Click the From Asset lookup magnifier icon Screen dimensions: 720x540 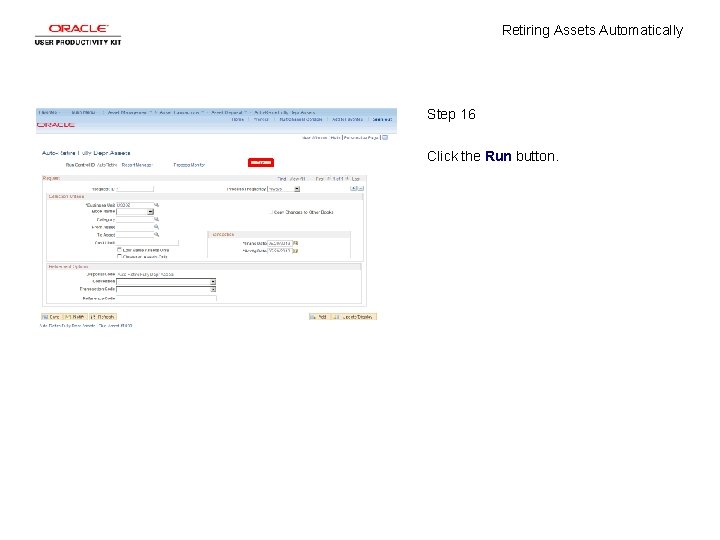[x=157, y=227]
